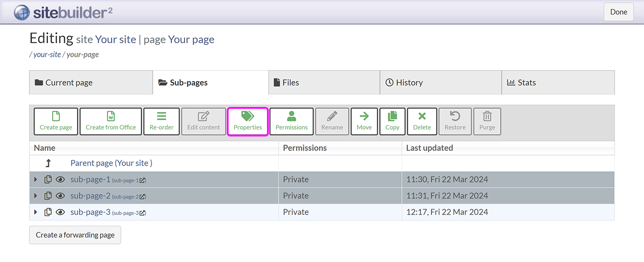The width and height of the screenshot is (644, 262).
Task: Open the History tab
Action: coord(440,82)
